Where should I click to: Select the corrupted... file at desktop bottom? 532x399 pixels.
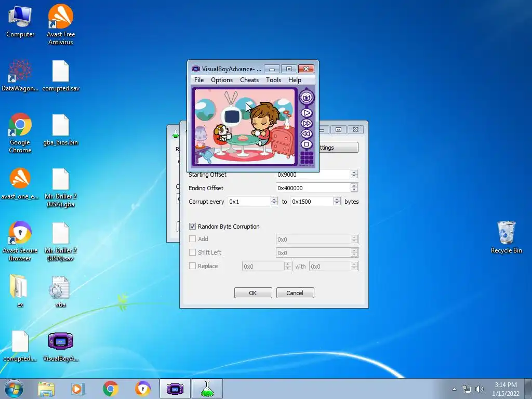tap(20, 345)
